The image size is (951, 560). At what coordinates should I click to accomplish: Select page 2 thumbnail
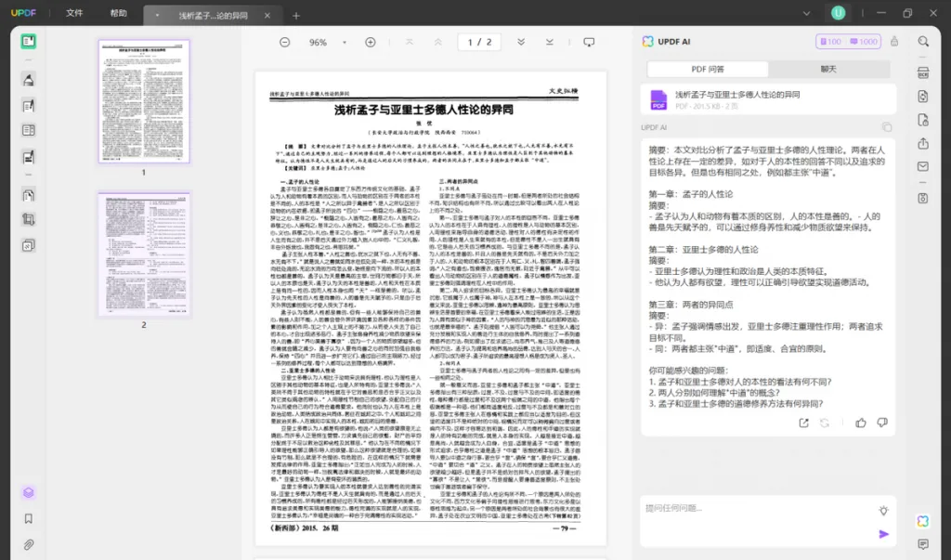point(144,254)
